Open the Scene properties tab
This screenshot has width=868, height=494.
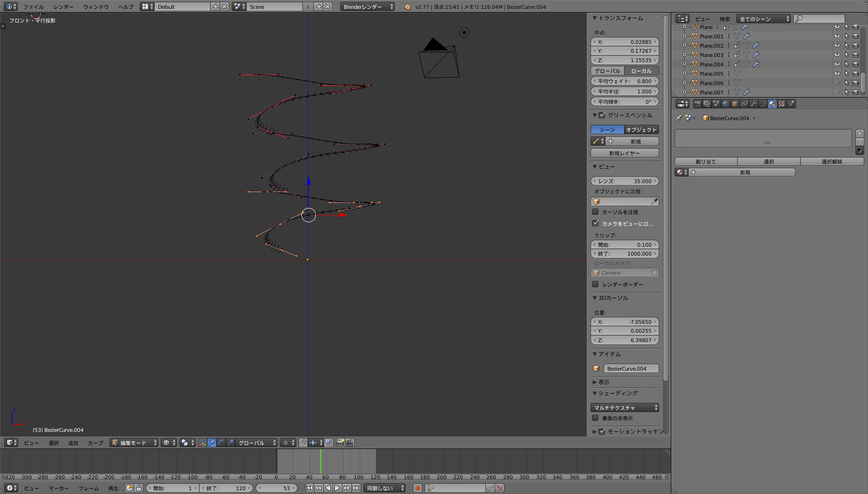click(716, 104)
